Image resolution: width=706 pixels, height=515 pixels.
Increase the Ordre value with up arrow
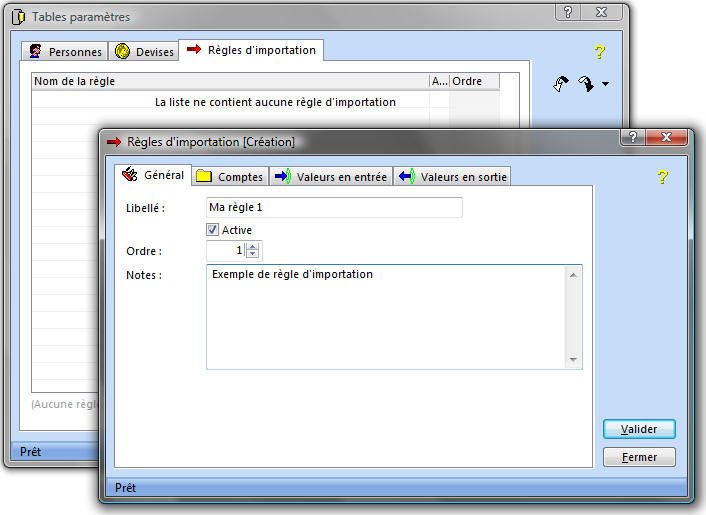252,247
